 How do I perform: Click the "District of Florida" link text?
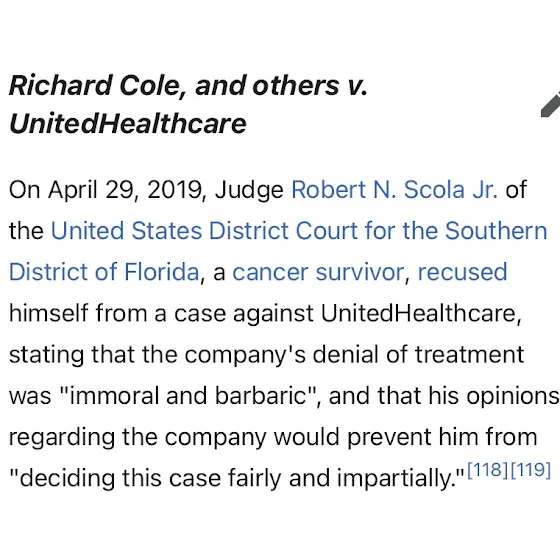click(104, 272)
